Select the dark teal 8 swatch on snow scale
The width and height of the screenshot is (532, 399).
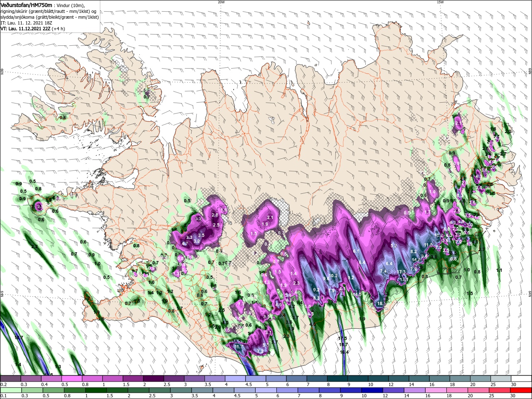tap(337, 378)
